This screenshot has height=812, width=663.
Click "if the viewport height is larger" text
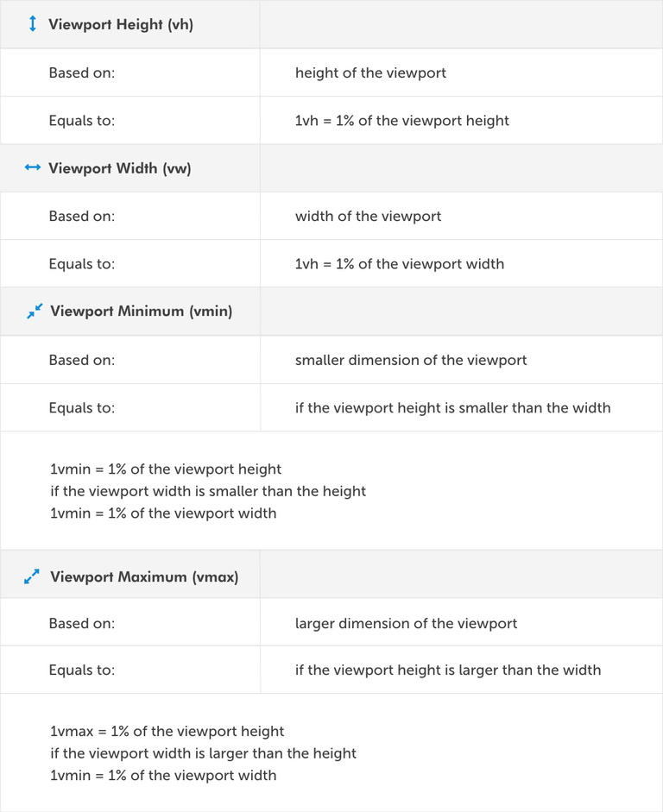tap(448, 670)
